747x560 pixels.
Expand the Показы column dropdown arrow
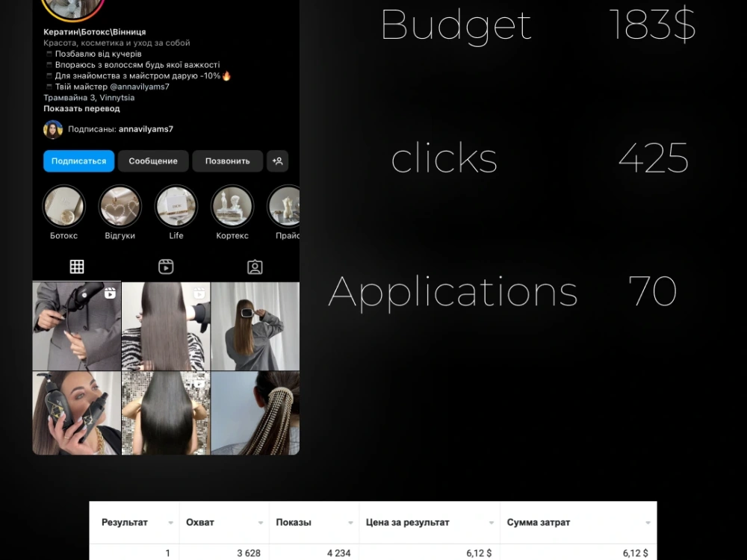click(350, 523)
